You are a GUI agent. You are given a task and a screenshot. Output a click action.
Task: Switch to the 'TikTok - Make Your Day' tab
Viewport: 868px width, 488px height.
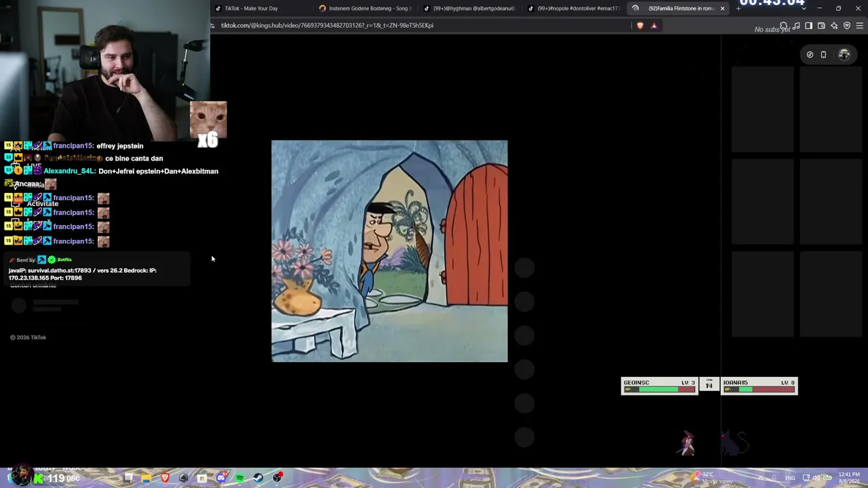coord(261,8)
